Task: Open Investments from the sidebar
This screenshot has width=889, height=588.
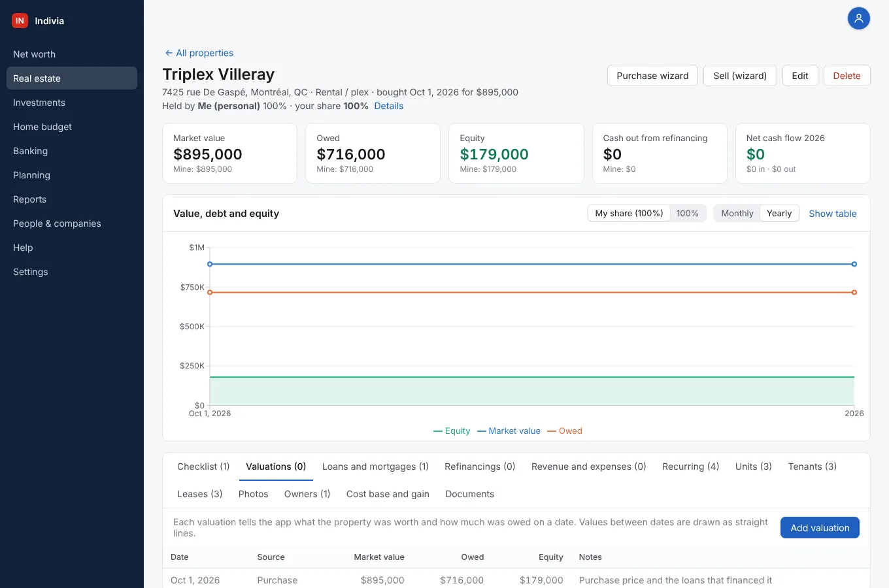Action: [x=72, y=103]
